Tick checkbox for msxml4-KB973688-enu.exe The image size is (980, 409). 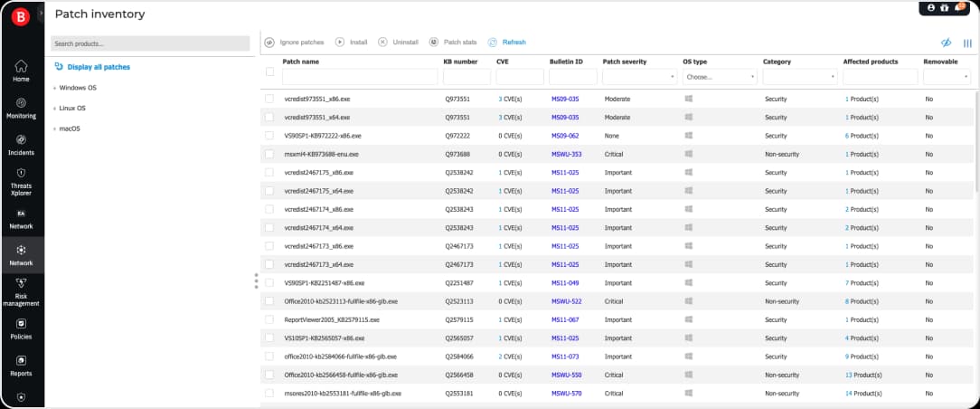[x=269, y=154]
